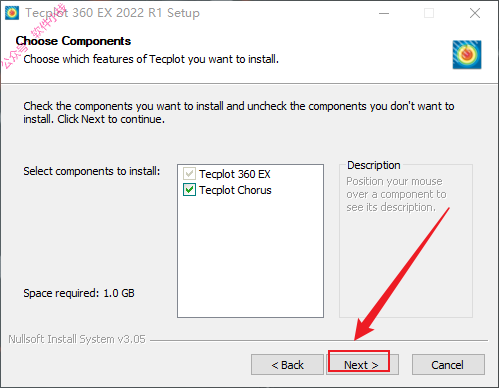499x388 pixels.
Task: Click the Select components to install label
Action: coord(92,171)
